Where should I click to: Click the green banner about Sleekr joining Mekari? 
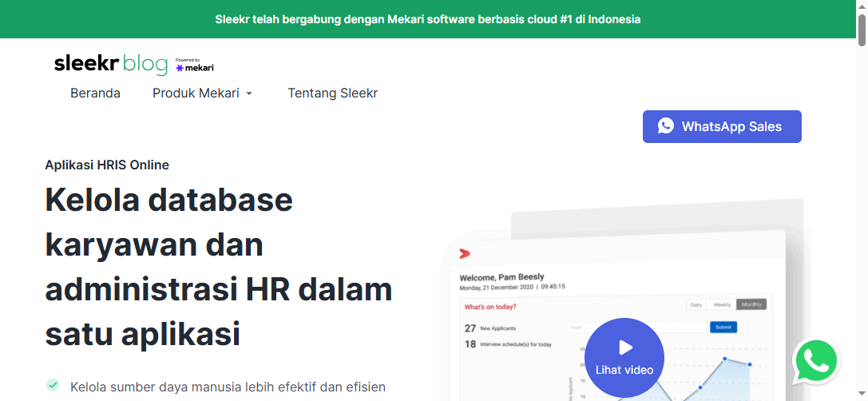(428, 19)
